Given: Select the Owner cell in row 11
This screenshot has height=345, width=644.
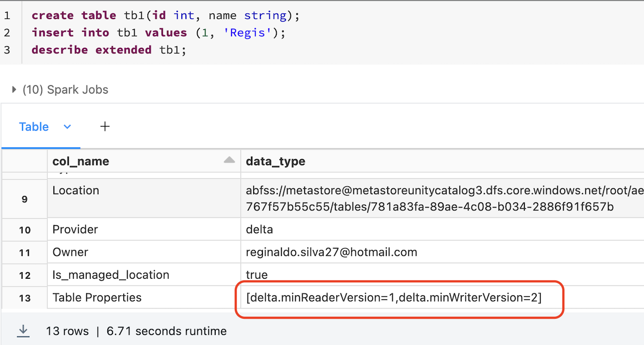Looking at the screenshot, I should [144, 252].
